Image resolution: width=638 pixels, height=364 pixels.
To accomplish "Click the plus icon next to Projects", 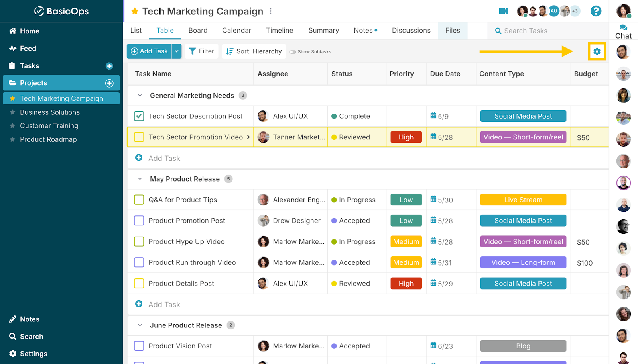I will click(x=109, y=83).
